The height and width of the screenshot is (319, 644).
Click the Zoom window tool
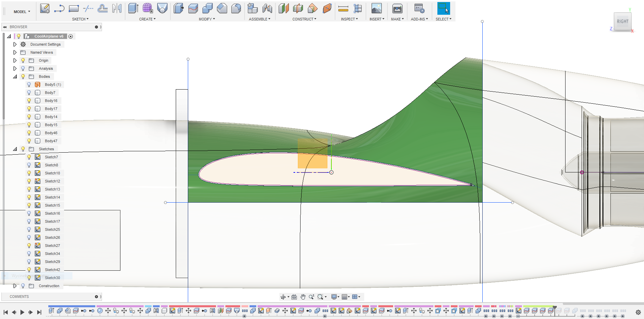point(320,297)
